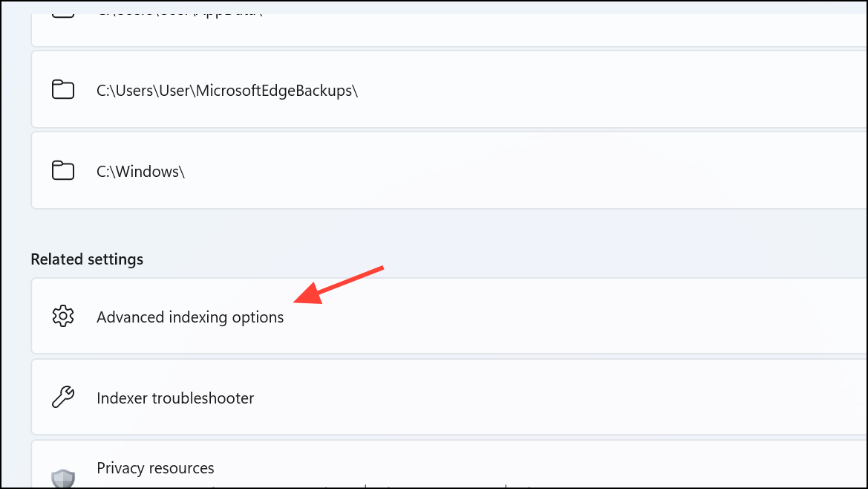
Task: Click the gear icon for Advanced indexing options
Action: pos(63,316)
